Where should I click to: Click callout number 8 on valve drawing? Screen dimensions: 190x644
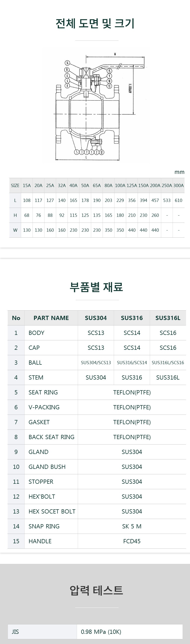[x=67, y=86]
